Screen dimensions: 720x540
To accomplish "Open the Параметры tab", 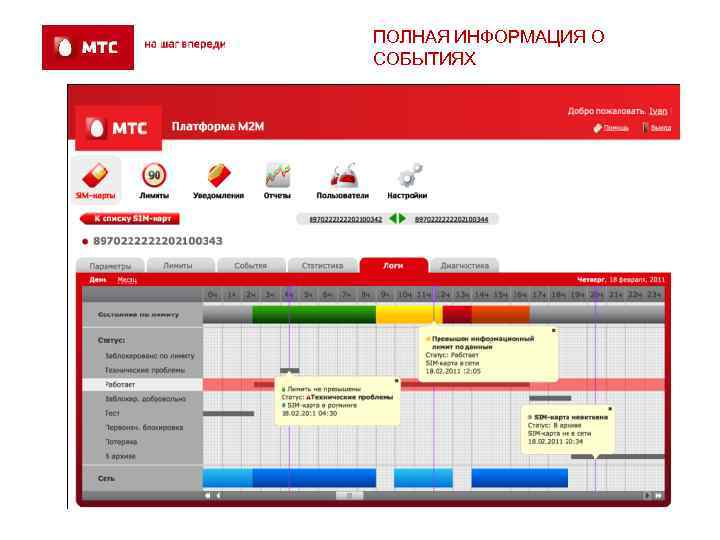I will (x=110, y=266).
